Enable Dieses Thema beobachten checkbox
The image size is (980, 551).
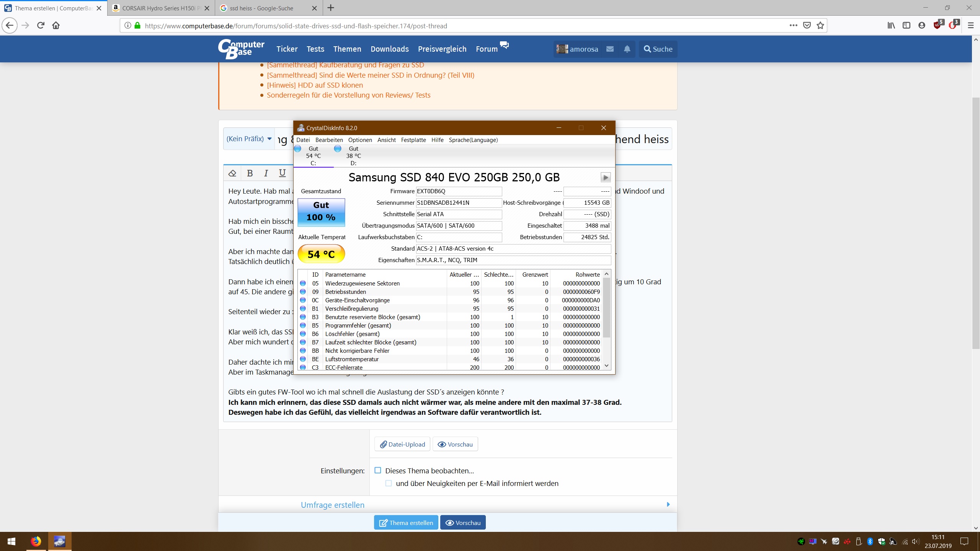pyautogui.click(x=378, y=470)
